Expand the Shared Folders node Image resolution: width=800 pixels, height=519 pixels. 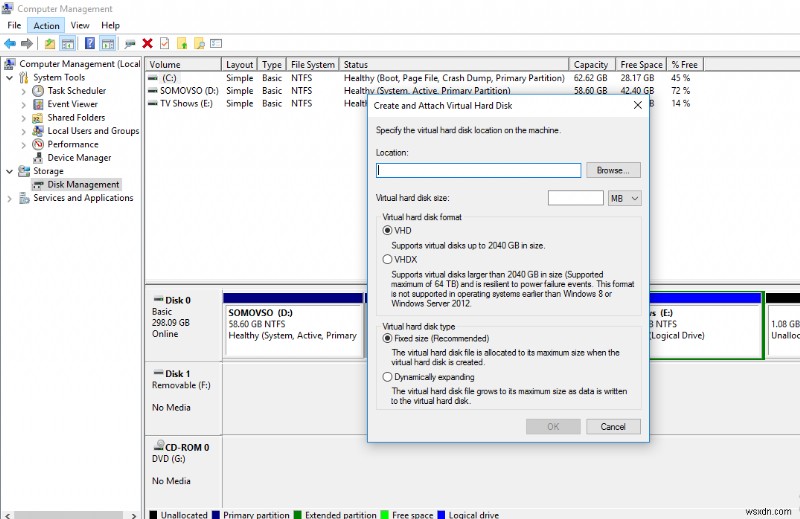[23, 118]
